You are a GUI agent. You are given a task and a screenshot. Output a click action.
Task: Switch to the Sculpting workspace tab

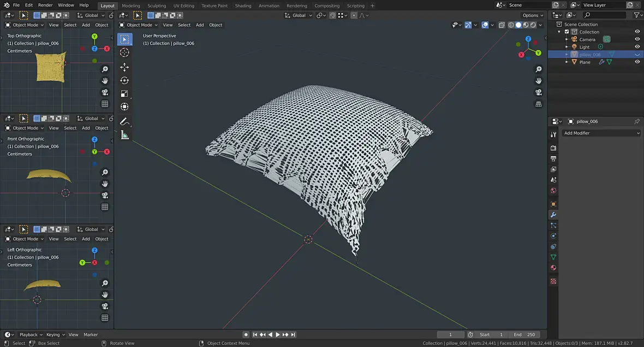point(157,5)
